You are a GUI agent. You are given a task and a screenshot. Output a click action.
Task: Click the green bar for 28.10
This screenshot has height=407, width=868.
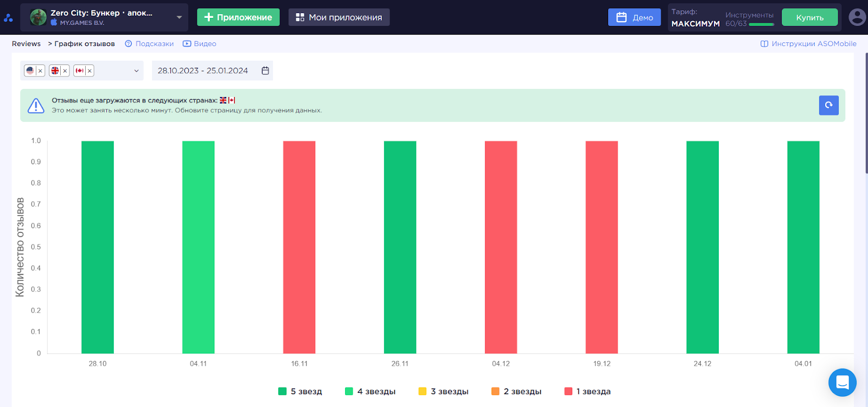pos(98,247)
